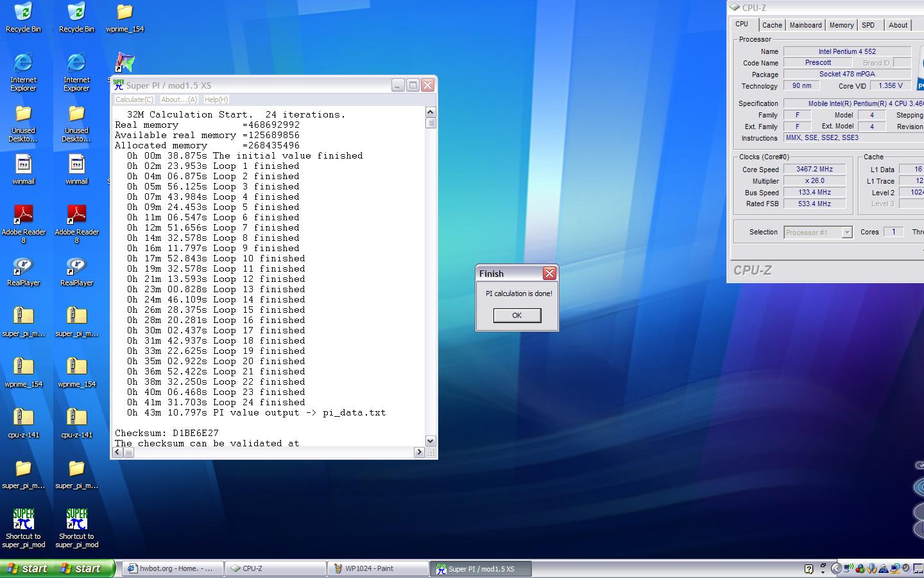Screen dimensions: 924x578
Task: Click the CPU-Z title bar icon
Action: (735, 7)
